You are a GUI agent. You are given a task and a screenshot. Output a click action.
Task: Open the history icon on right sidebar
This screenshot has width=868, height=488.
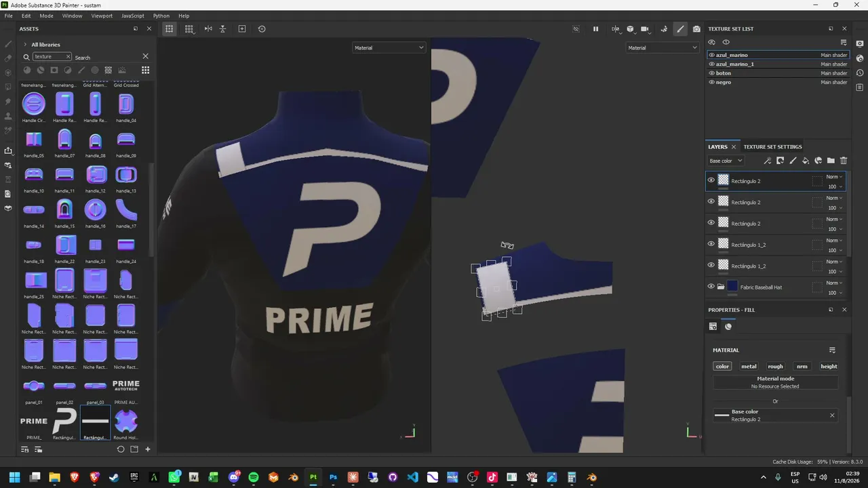coord(860,73)
